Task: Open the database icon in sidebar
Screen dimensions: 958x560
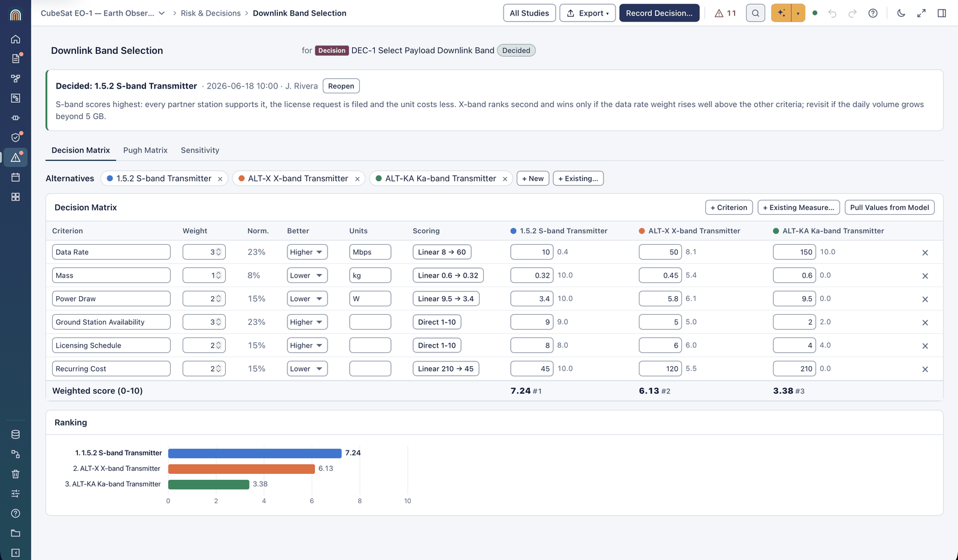Action: click(x=16, y=434)
